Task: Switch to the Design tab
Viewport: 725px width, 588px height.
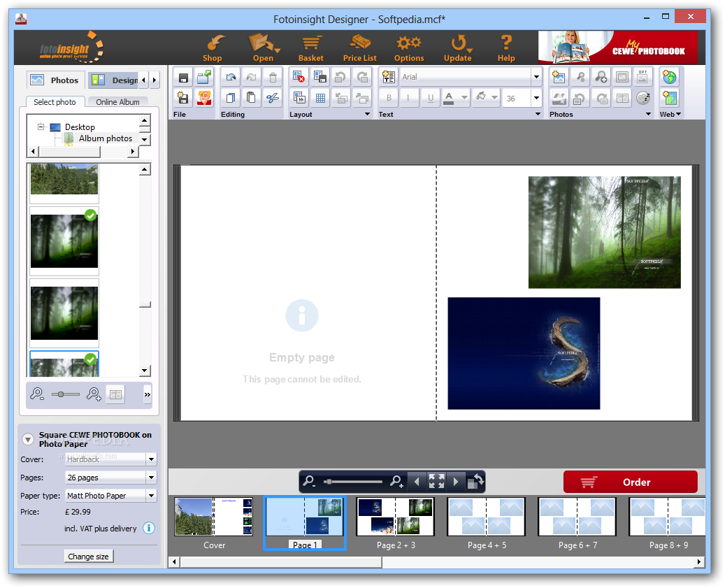Action: tap(114, 80)
